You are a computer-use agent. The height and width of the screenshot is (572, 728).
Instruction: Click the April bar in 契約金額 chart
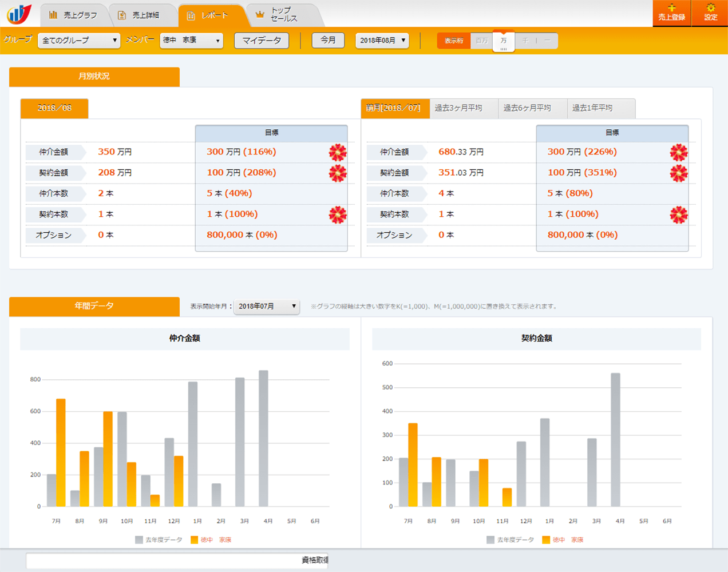coord(615,439)
